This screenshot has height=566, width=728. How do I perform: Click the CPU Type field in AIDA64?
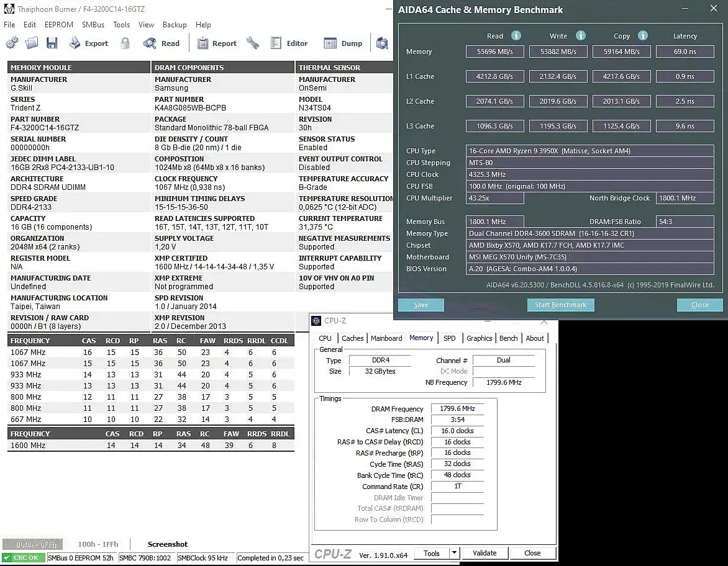pyautogui.click(x=589, y=151)
